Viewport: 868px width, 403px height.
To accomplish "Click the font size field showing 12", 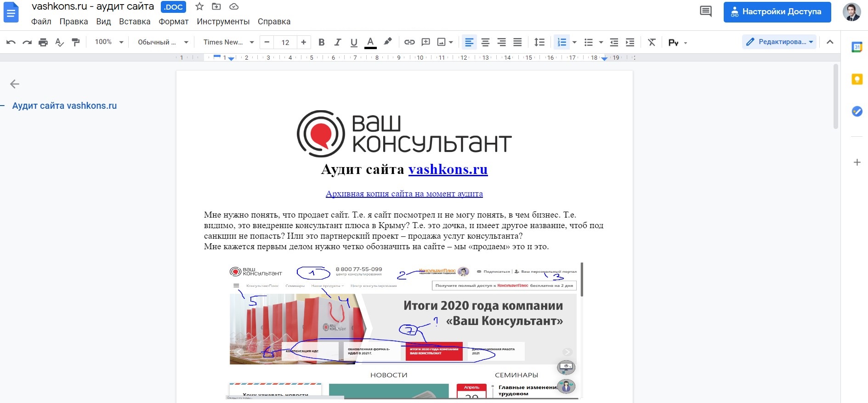I will [285, 42].
